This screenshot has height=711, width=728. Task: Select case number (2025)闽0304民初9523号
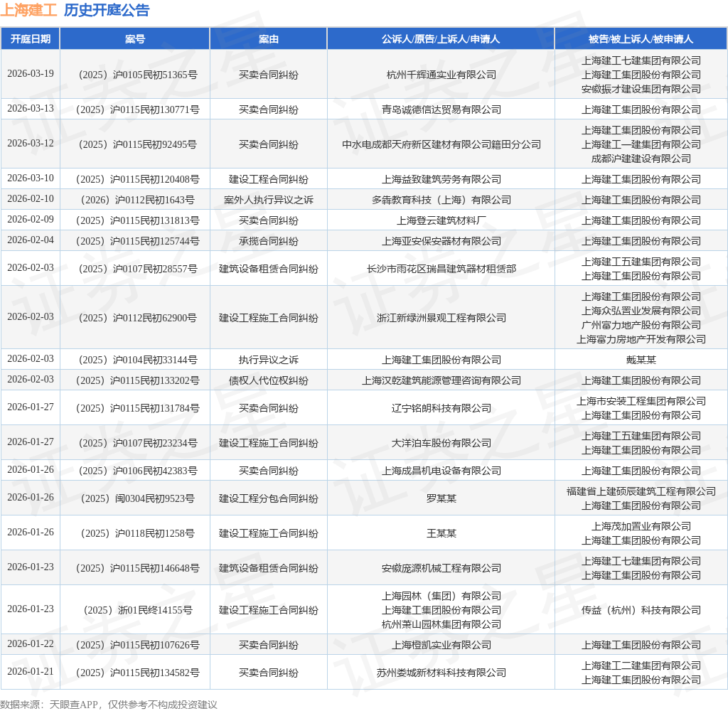(138, 499)
